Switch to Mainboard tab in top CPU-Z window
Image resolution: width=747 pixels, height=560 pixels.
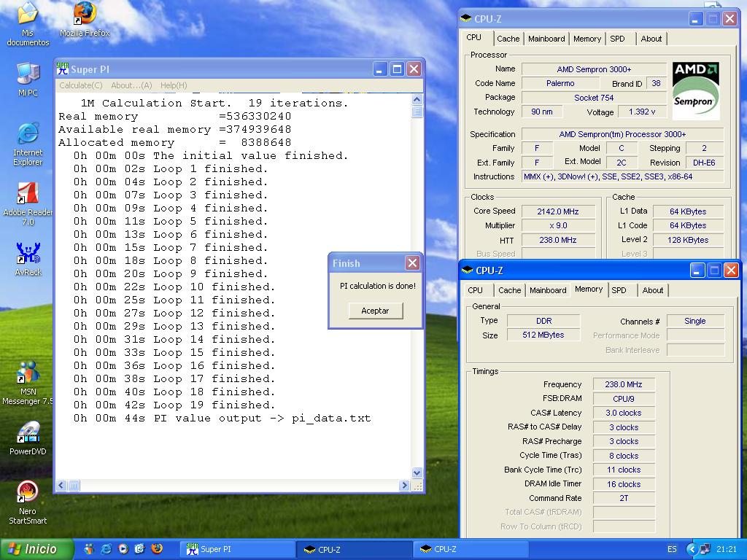(x=546, y=39)
